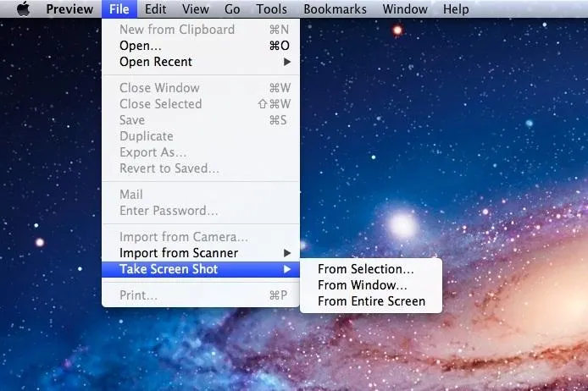The image size is (588, 391).
Task: Select New from Clipboard item
Action: pyautogui.click(x=201, y=30)
